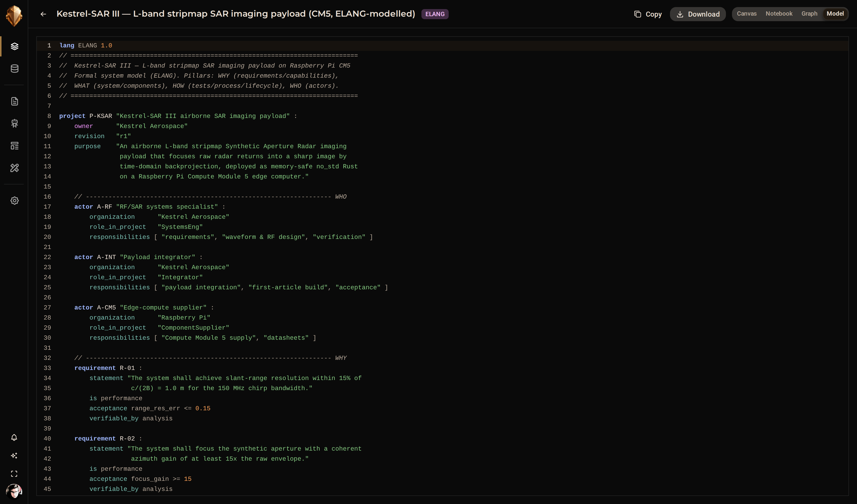This screenshot has height=504, width=857.
Task: Click the '"Edge-compute supplier"' string
Action: pyautogui.click(x=163, y=307)
